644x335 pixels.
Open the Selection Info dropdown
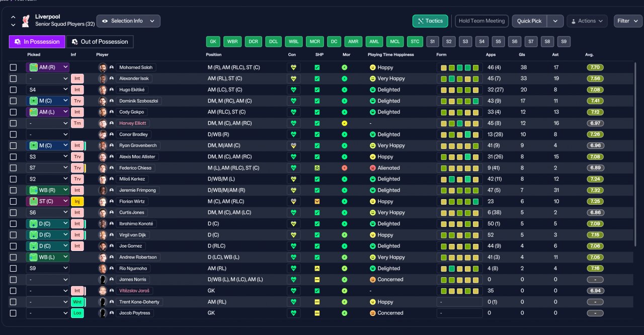point(128,21)
